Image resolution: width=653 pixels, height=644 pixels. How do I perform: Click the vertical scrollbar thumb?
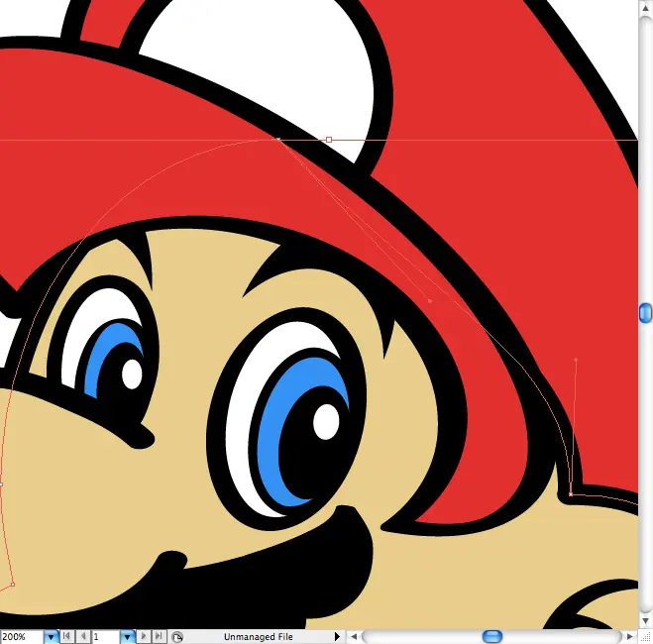pos(645,313)
